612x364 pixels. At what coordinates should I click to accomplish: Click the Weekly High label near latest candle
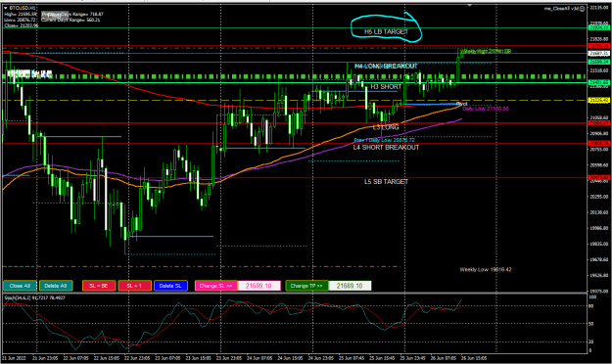(x=485, y=51)
